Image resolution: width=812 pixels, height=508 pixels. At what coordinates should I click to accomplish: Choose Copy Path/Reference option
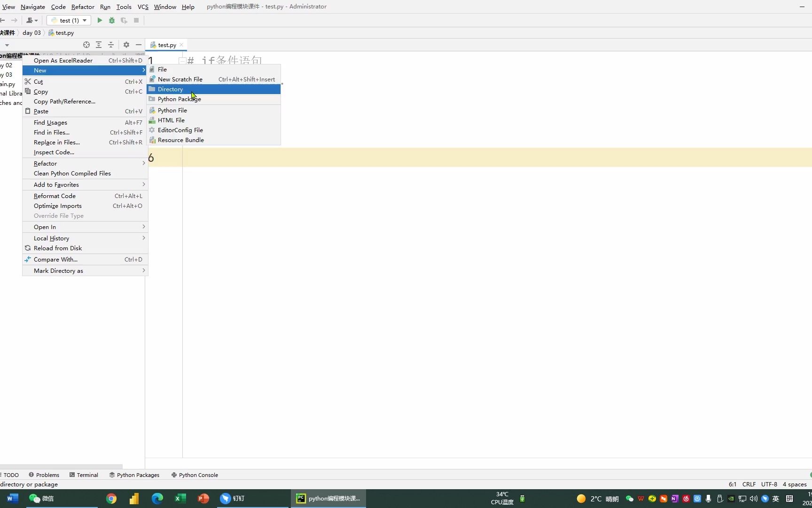(x=85, y=101)
